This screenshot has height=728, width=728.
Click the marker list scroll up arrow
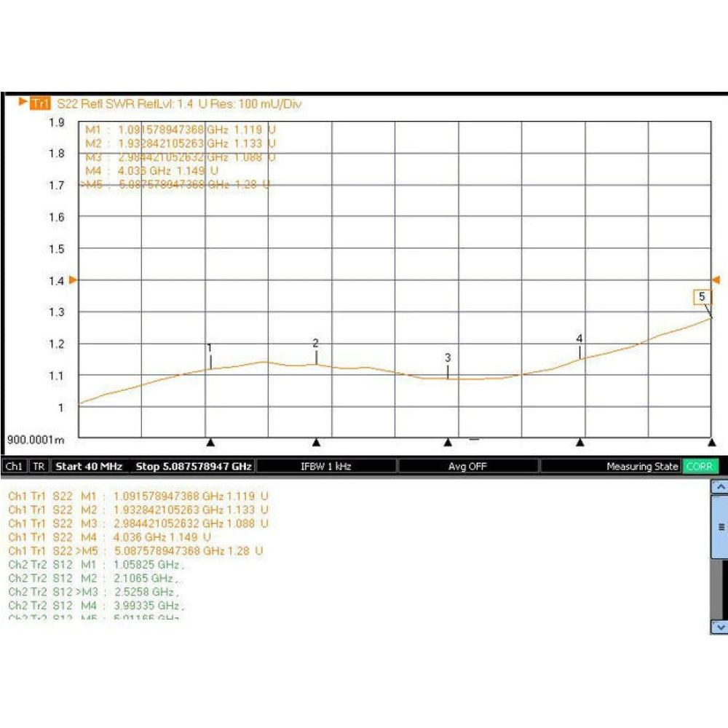(x=720, y=486)
